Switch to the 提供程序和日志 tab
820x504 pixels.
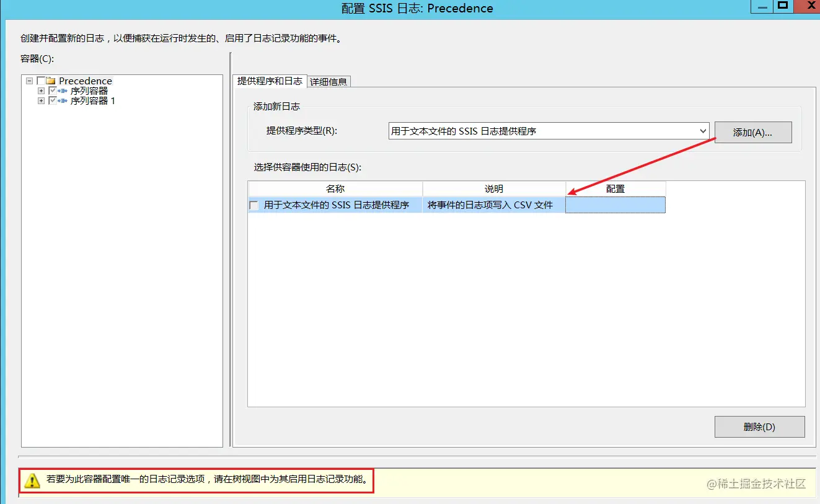(270, 81)
